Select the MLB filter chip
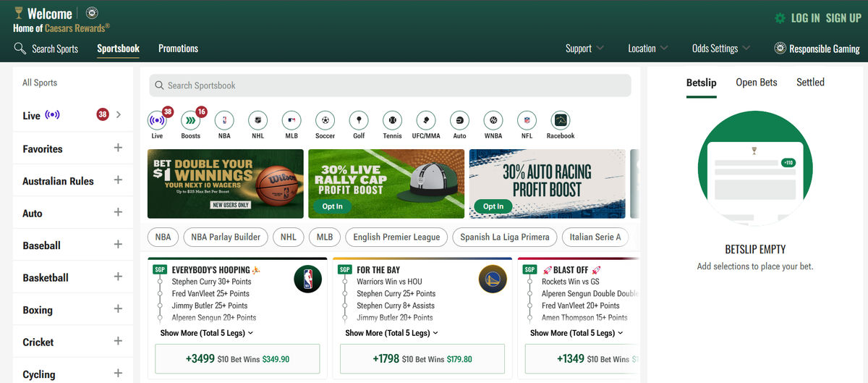Image resolution: width=868 pixels, height=383 pixels. (325, 237)
